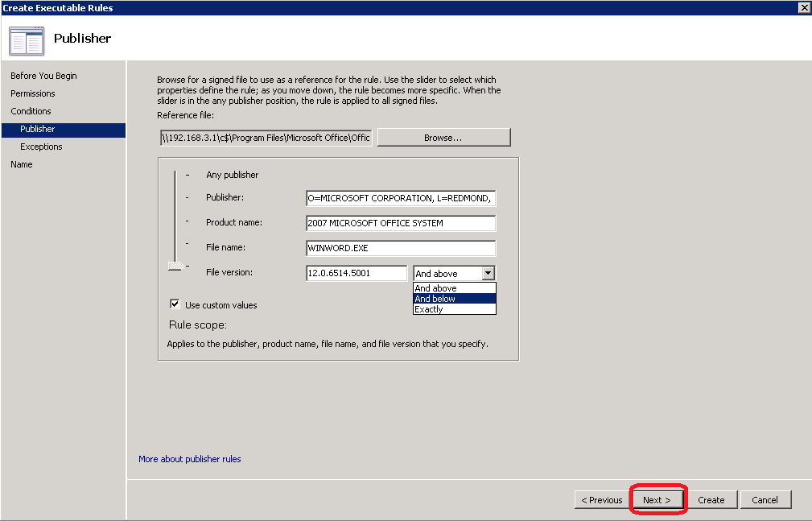
Task: Click into the File name text field
Action: pos(400,248)
